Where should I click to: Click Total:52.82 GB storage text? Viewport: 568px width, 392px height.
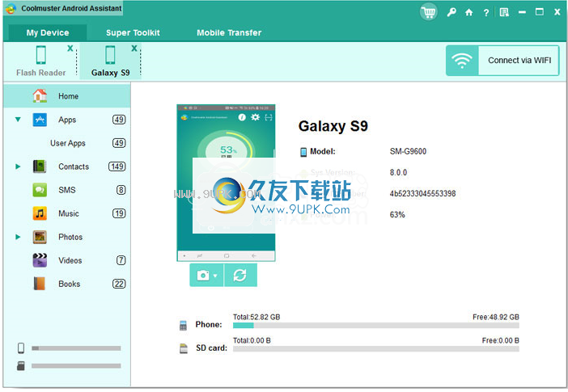click(x=256, y=317)
